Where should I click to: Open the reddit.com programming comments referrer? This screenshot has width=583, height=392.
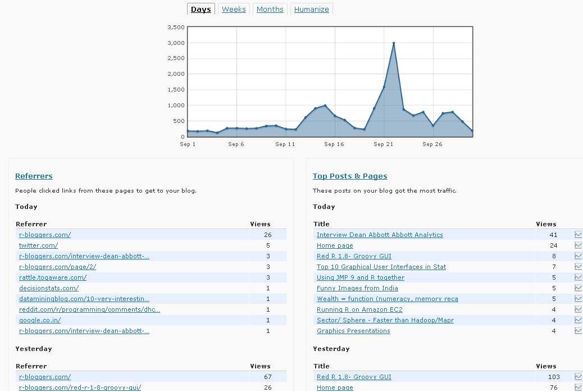click(89, 309)
